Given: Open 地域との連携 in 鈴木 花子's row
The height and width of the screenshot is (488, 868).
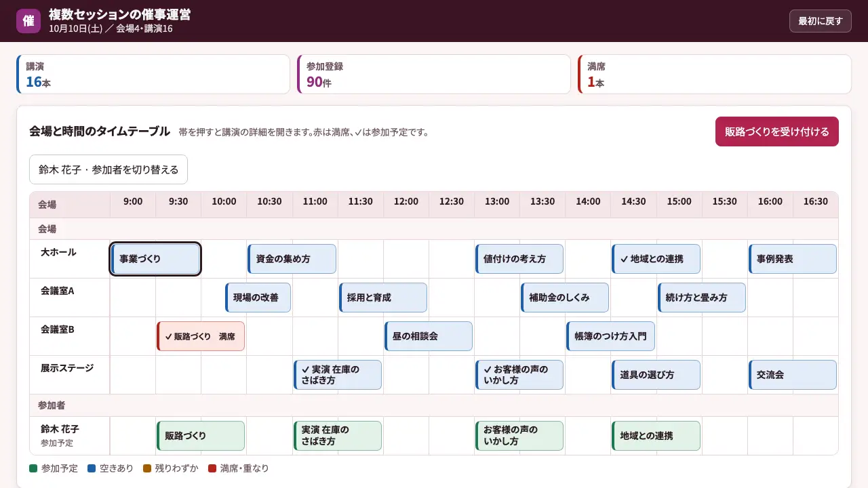Looking at the screenshot, I should pyautogui.click(x=656, y=436).
